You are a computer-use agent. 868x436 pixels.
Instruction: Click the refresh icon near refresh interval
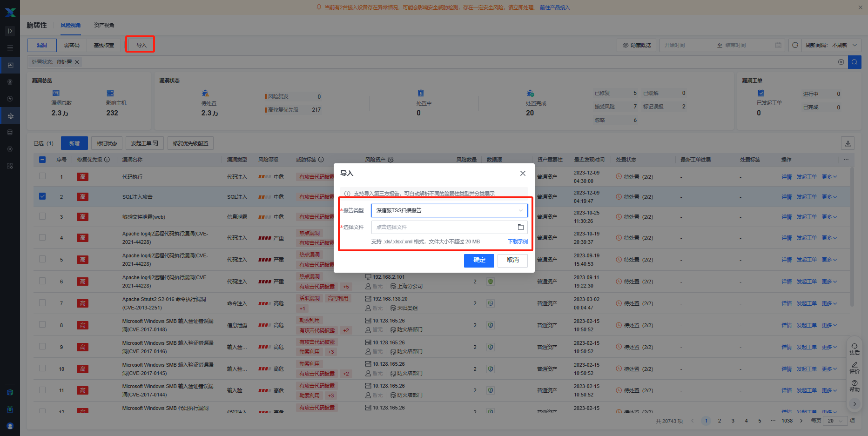click(x=795, y=45)
